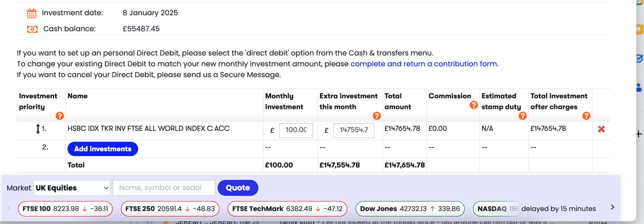Click the cash balance money icon
Viewport: 644px width, 224px height.
[x=32, y=29]
